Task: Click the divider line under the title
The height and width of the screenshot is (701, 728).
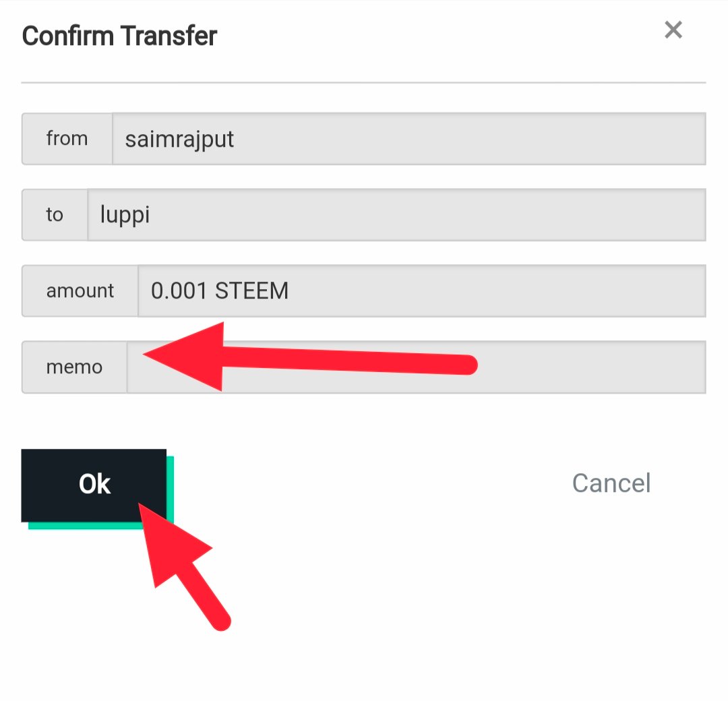Action: tap(363, 82)
